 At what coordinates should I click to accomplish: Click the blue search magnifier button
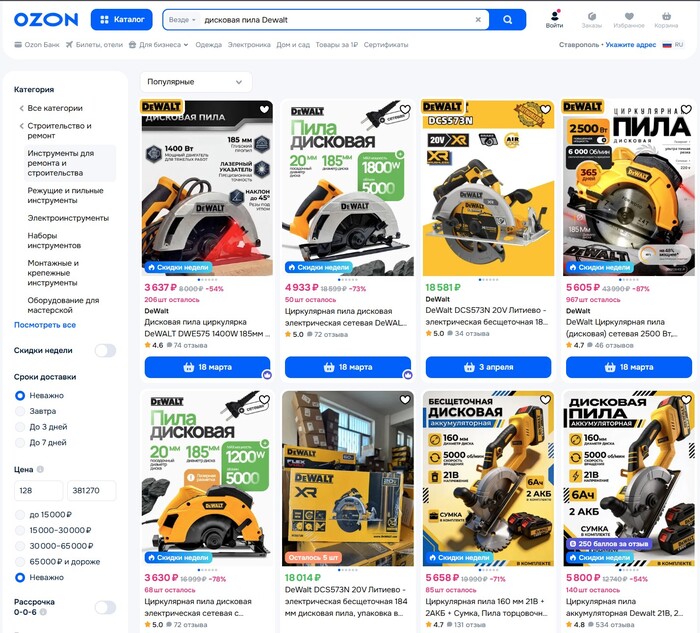click(x=507, y=19)
